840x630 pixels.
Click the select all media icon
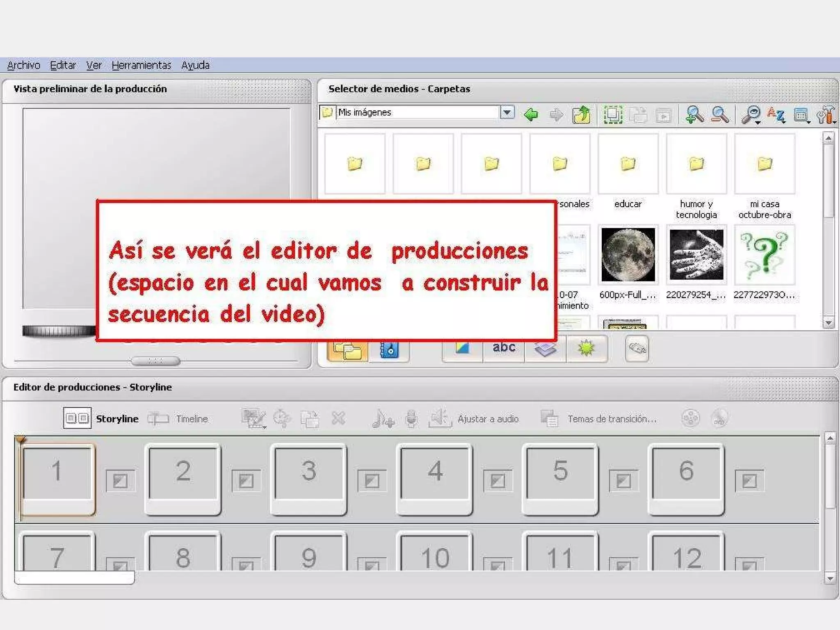[x=613, y=114]
